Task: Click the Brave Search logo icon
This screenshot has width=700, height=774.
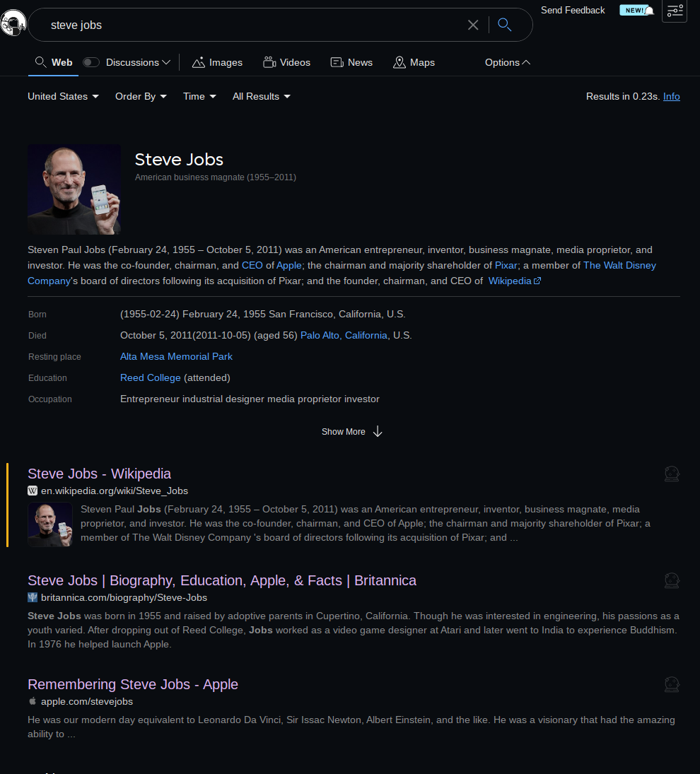Action: pos(13,23)
